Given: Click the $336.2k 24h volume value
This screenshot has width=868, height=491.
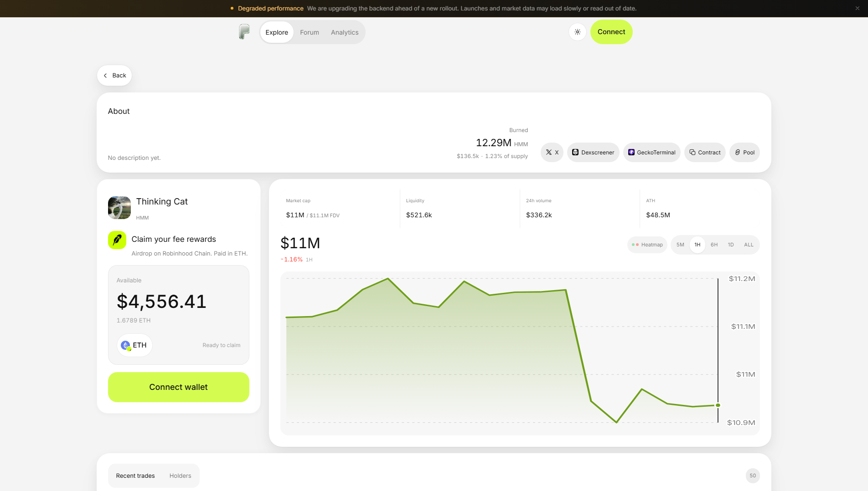Looking at the screenshot, I should click(x=539, y=215).
